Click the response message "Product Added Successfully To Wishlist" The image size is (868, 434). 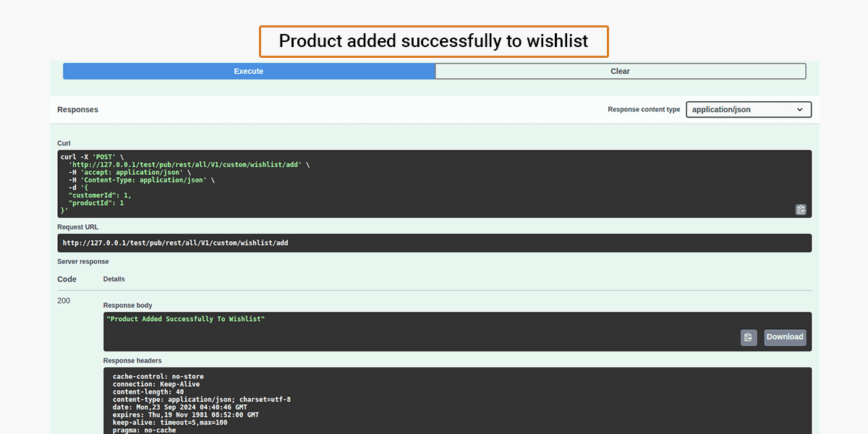186,319
